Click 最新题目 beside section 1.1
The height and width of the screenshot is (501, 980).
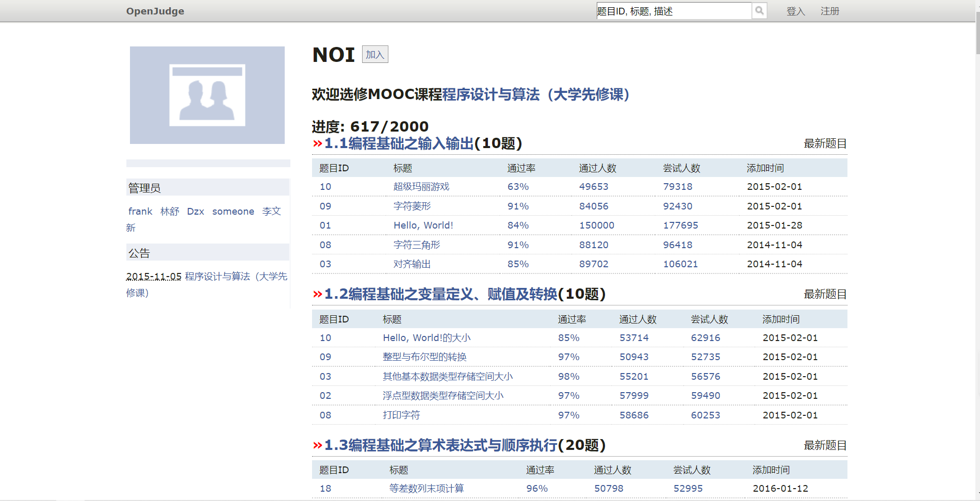(x=825, y=143)
